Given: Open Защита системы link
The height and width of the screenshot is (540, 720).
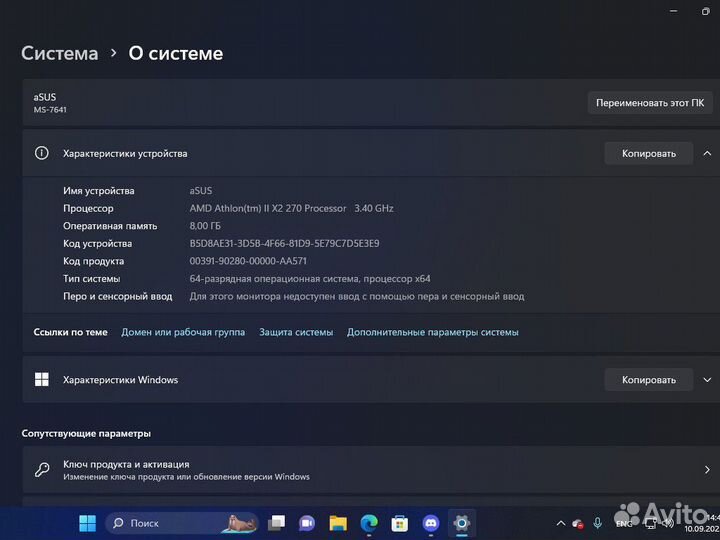Looking at the screenshot, I should click(x=296, y=332).
